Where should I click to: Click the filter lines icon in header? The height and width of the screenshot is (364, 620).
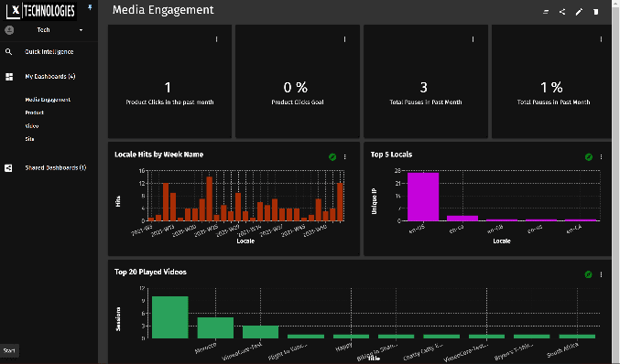pos(546,12)
